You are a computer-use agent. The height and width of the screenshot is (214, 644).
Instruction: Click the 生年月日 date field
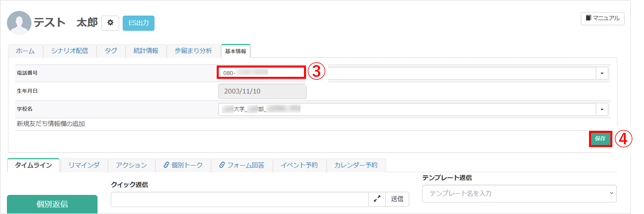click(262, 91)
